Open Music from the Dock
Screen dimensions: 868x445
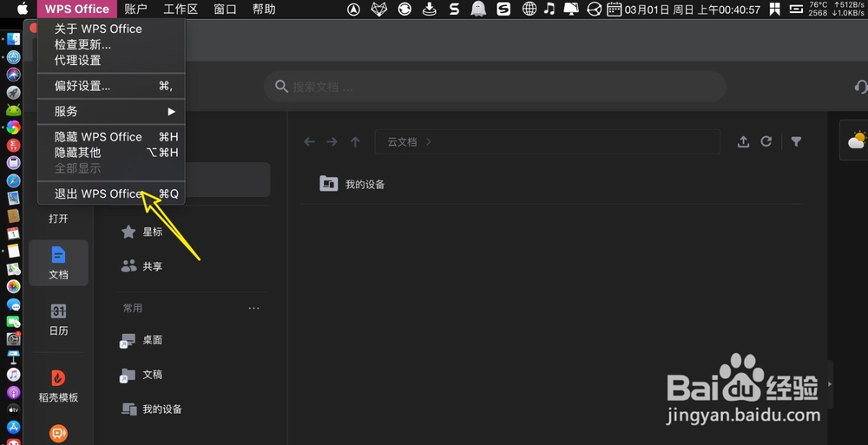pos(13,375)
